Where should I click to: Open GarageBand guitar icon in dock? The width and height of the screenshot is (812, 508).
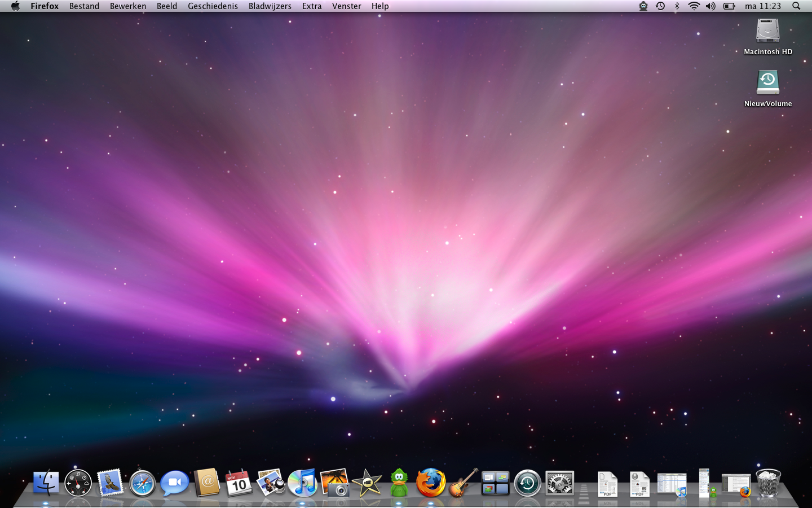464,483
